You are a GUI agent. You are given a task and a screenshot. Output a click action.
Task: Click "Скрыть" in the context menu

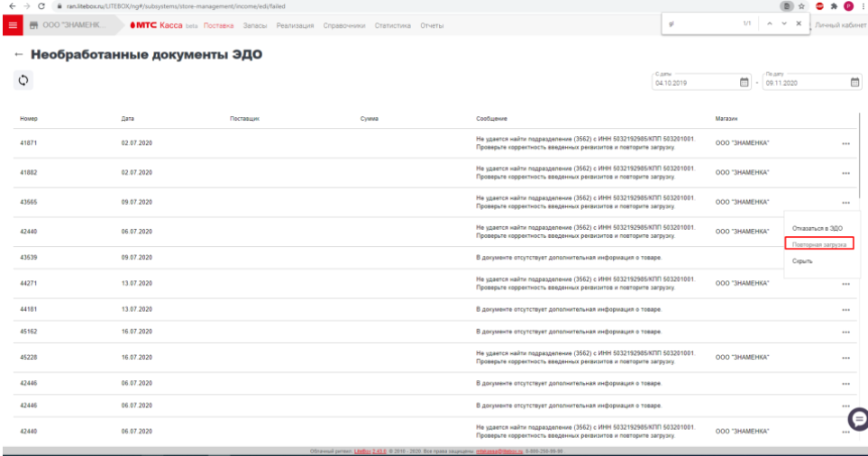(x=802, y=261)
